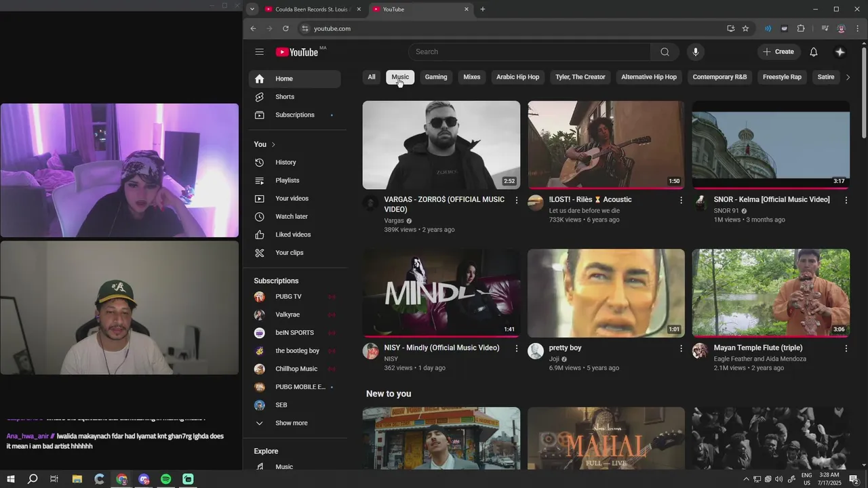Screen dimensions: 868x488
Task: Open the SNOR 91 channel link
Action: pyautogui.click(x=726, y=211)
